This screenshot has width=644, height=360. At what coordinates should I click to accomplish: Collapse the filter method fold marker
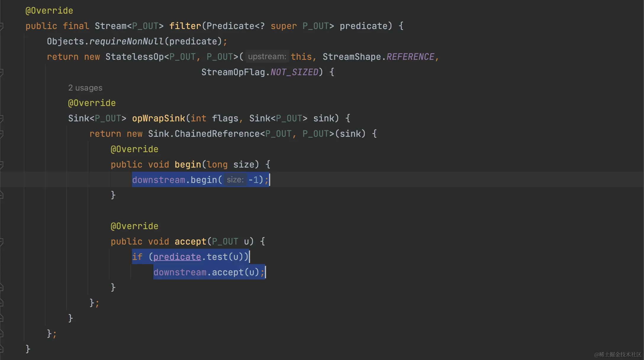click(1, 26)
